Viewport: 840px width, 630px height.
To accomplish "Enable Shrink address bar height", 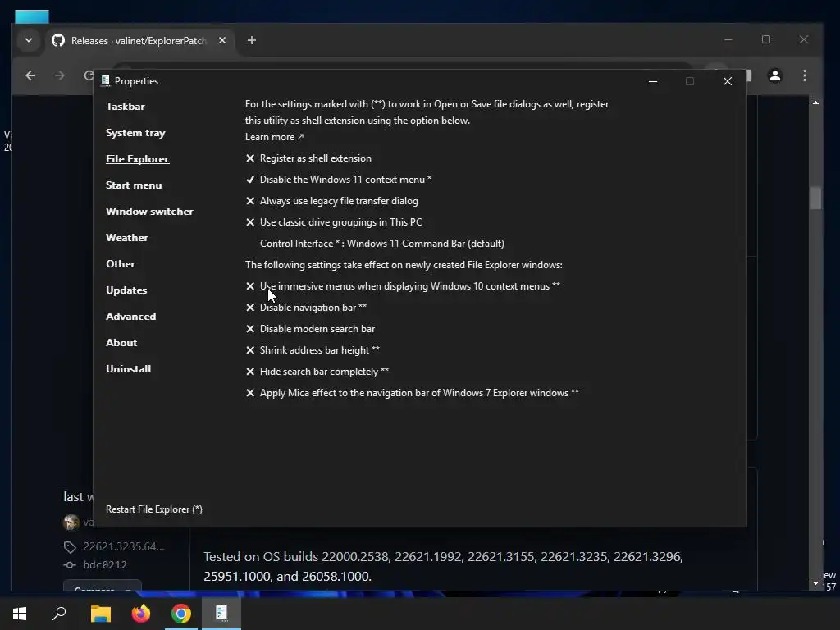I will point(313,349).
